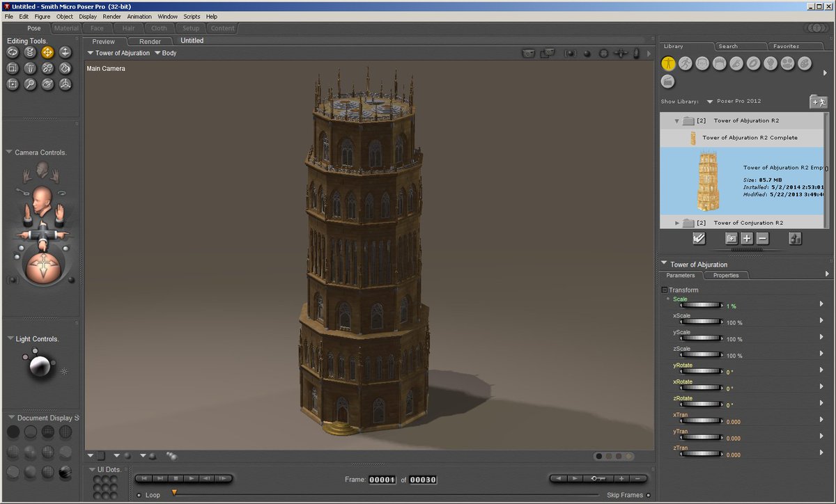Screen dimensions: 836x504
Task: Collapse the Camera Controls panel
Action: 10,152
